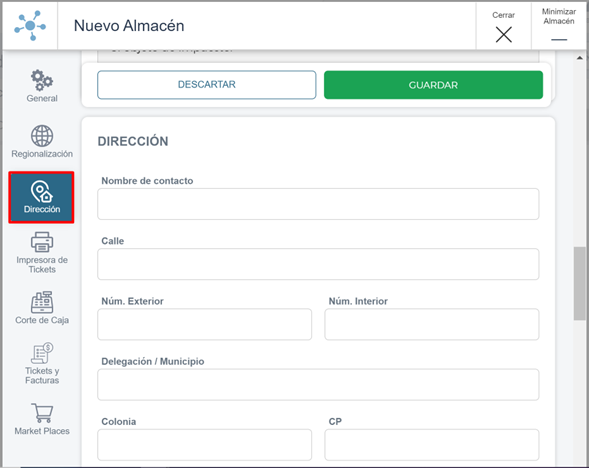Close the Nuevo Almacén window

pyautogui.click(x=503, y=27)
